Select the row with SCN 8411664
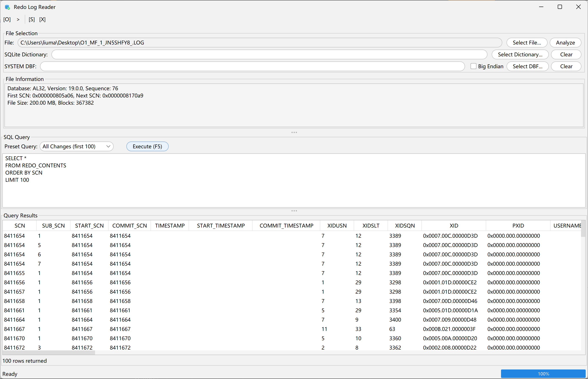The image size is (588, 379). tap(292, 320)
